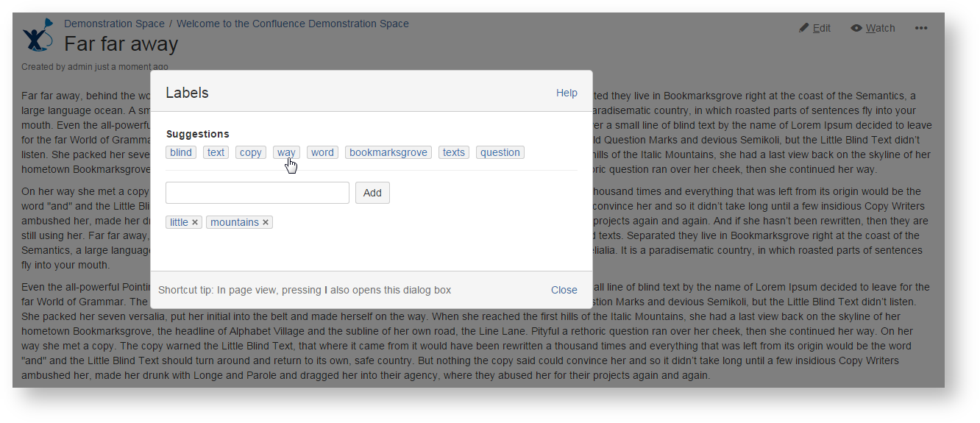Select the suggested label 'texts'
Viewport: 980px width, 423px height.
(x=454, y=152)
